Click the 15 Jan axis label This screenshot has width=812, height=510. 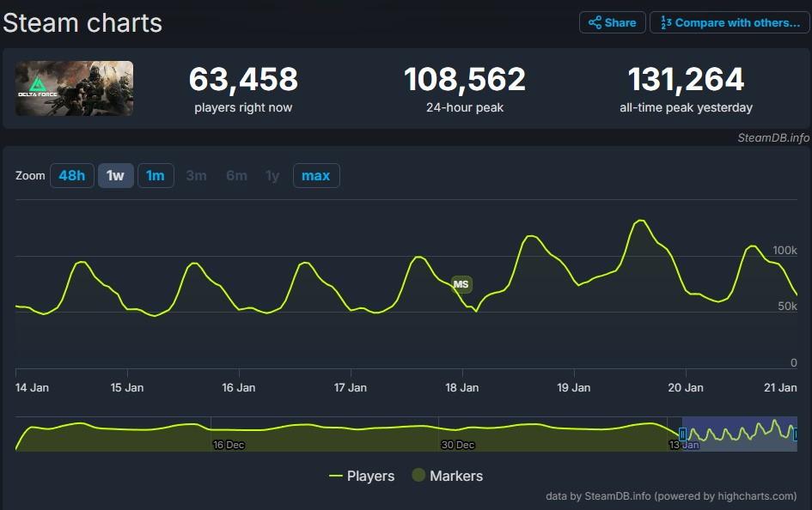point(127,387)
